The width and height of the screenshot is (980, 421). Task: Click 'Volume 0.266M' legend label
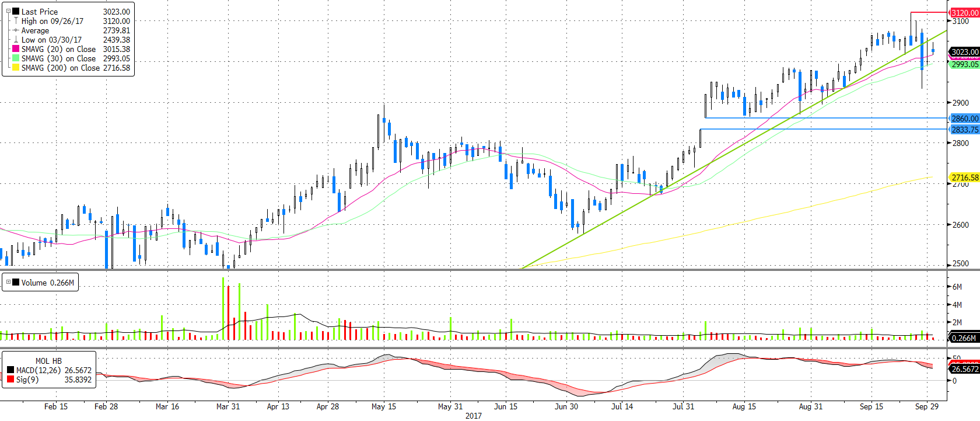pyautogui.click(x=48, y=283)
